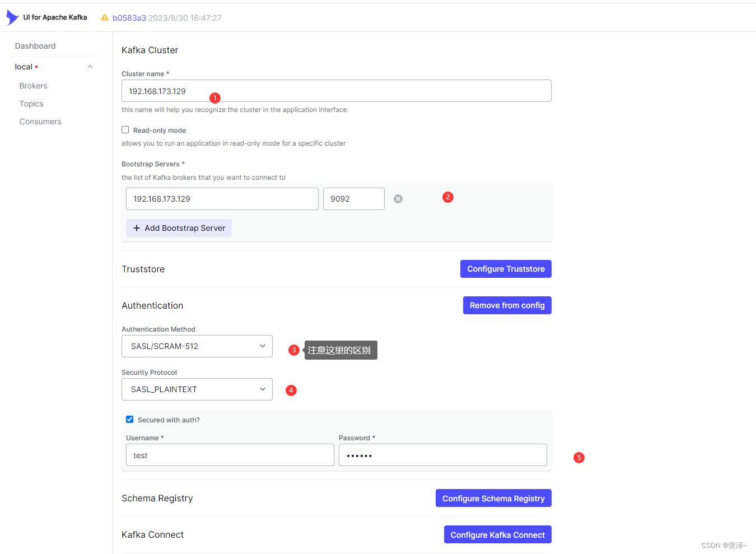Collapse the local cluster menu
This screenshot has height=554, width=756.
pos(90,67)
